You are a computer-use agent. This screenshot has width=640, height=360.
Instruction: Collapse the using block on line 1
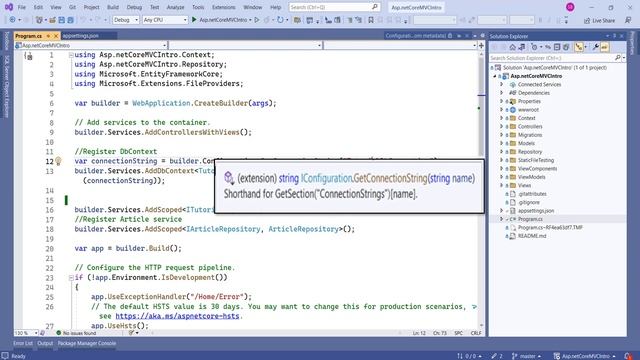[71, 55]
